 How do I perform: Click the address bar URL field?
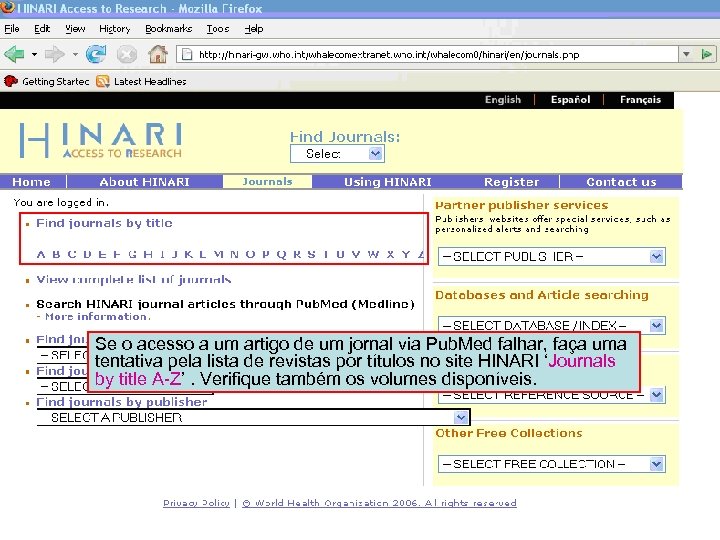click(427, 55)
